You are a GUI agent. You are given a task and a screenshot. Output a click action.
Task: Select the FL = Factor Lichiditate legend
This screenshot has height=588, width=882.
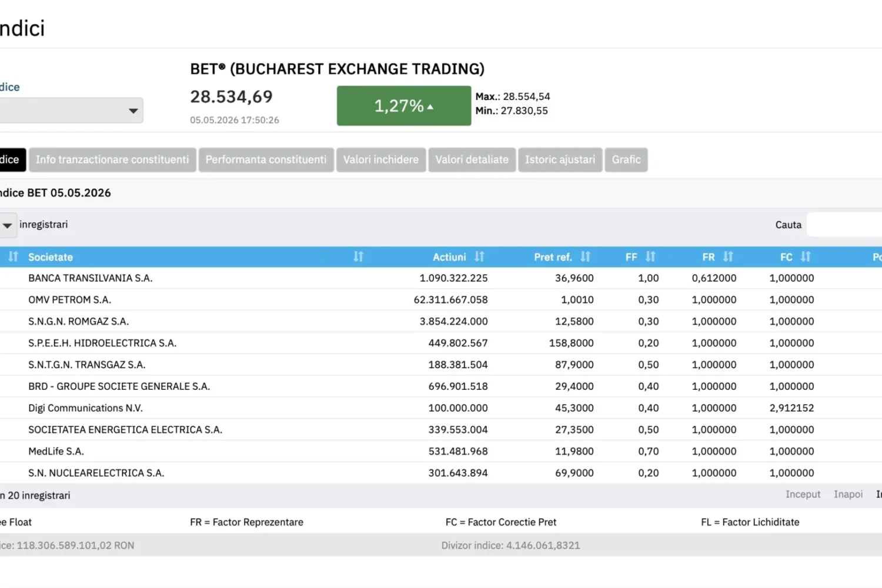click(x=750, y=522)
